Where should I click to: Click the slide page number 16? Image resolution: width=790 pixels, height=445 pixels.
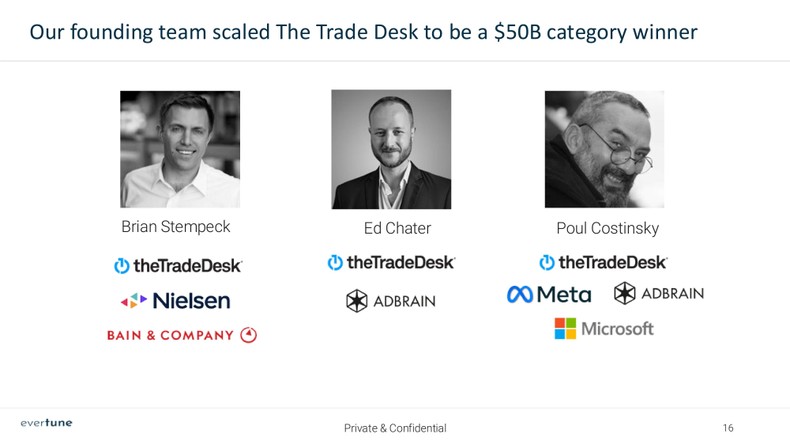(x=728, y=428)
